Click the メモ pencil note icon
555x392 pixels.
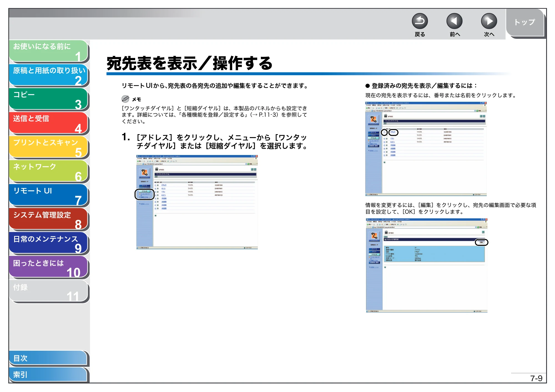(125, 99)
